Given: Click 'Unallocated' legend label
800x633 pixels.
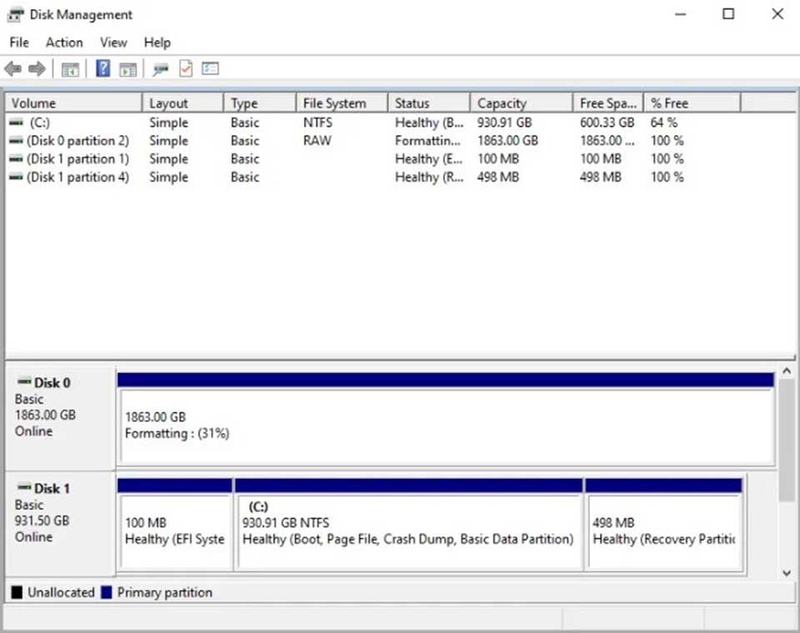Looking at the screenshot, I should coord(61,592).
